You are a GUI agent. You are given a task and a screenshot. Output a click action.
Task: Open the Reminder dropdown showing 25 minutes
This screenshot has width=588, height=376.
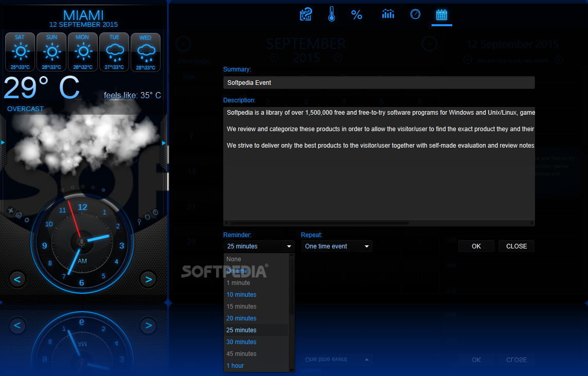click(x=259, y=246)
